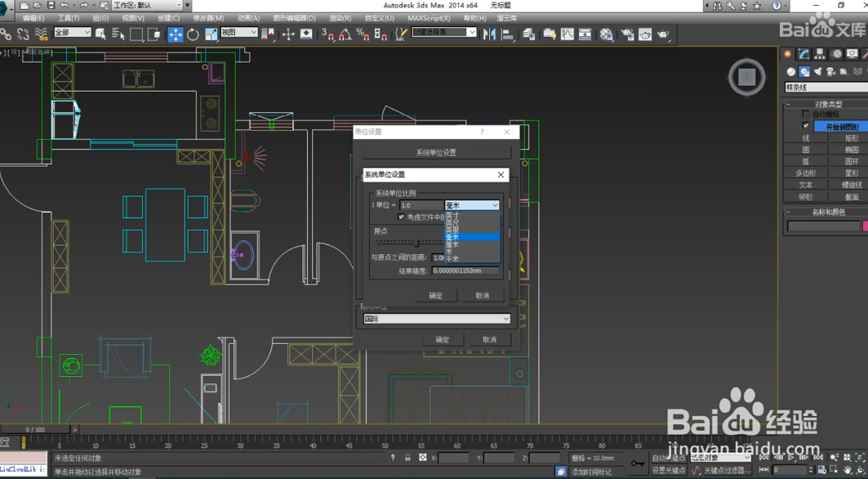This screenshot has width=868, height=479.
Task: Open the Modify panel tab icon
Action: point(805,54)
